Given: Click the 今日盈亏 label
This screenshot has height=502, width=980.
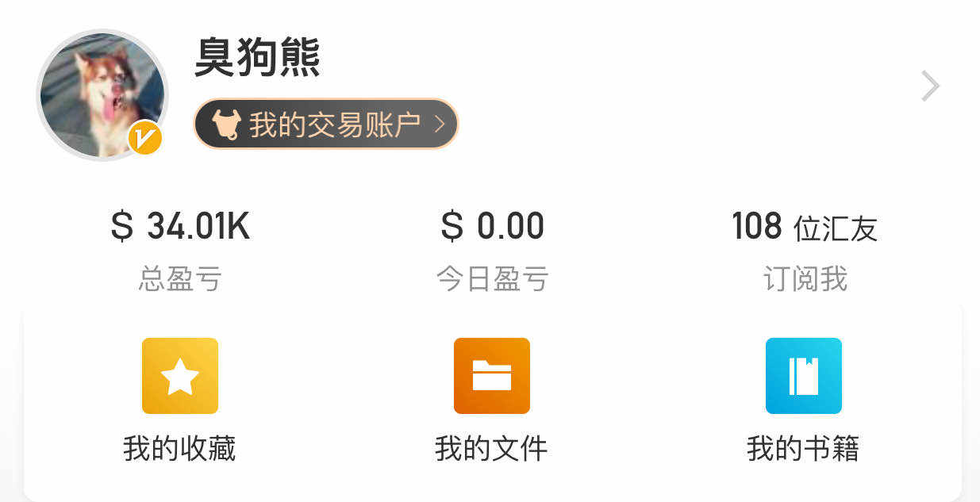Looking at the screenshot, I should (492, 279).
